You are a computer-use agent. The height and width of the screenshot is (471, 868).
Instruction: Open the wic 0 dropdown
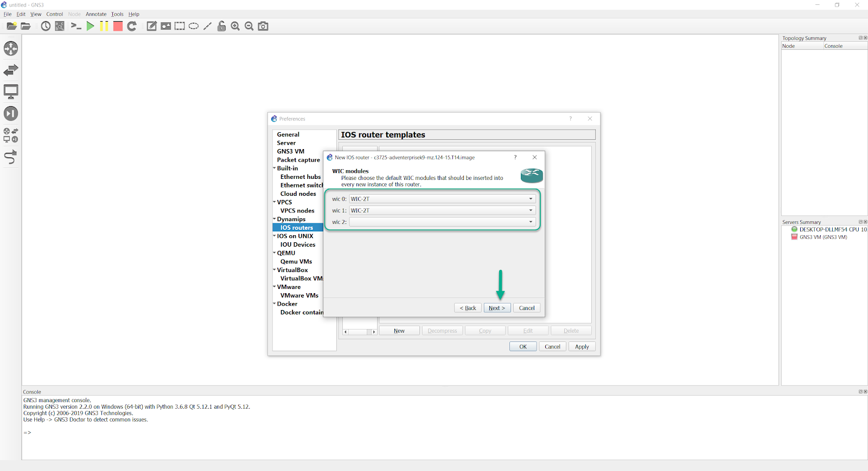[x=442, y=199]
